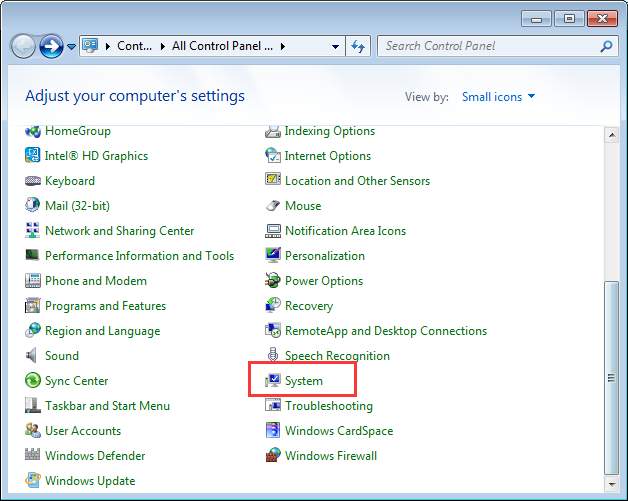This screenshot has width=628, height=501.
Task: Open the HomeGroup icon
Action: (32, 131)
